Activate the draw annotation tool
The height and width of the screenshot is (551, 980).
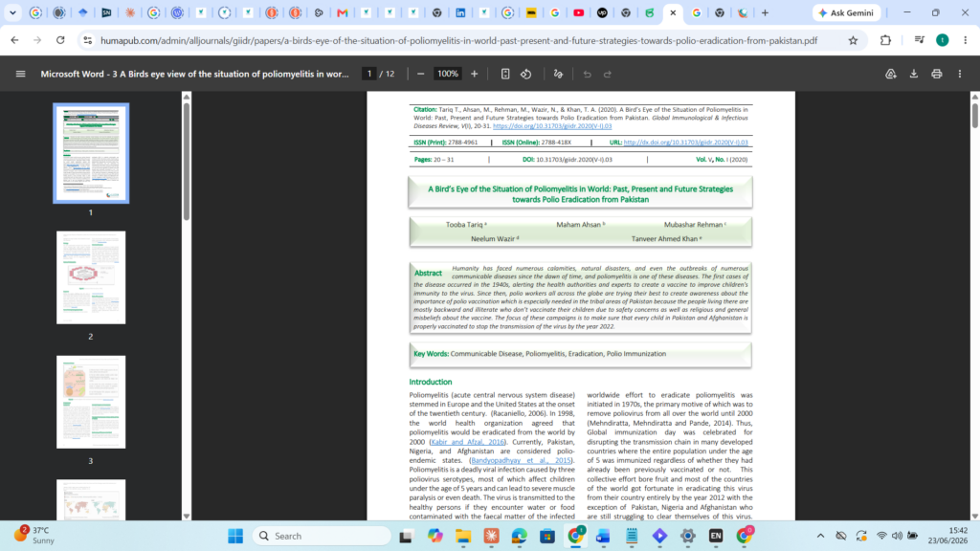click(x=558, y=74)
